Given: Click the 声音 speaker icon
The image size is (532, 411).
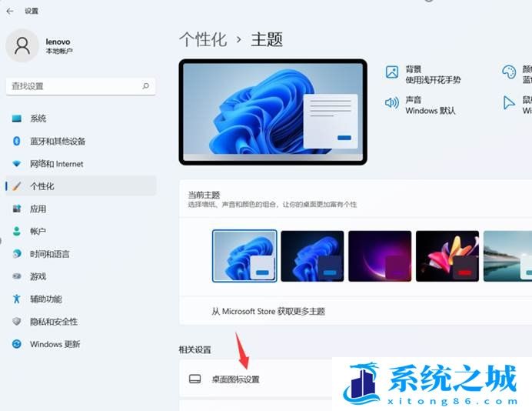Looking at the screenshot, I should point(392,102).
